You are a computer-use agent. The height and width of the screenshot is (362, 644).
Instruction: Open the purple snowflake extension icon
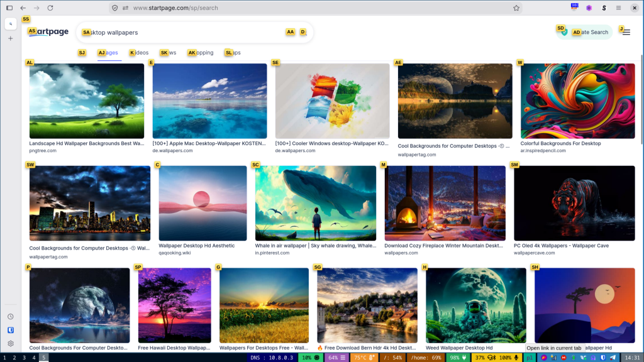tap(589, 8)
